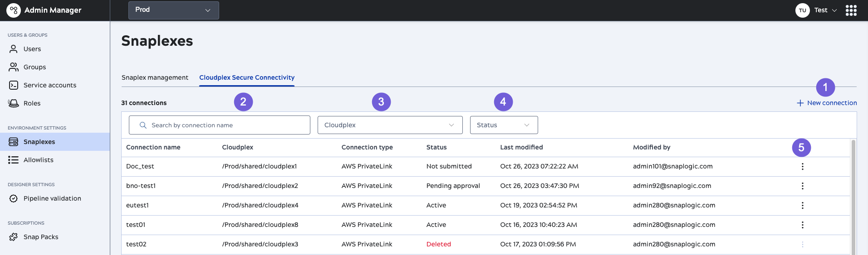Open the apps grid launcher icon
This screenshot has width=868, height=255.
(x=851, y=10)
